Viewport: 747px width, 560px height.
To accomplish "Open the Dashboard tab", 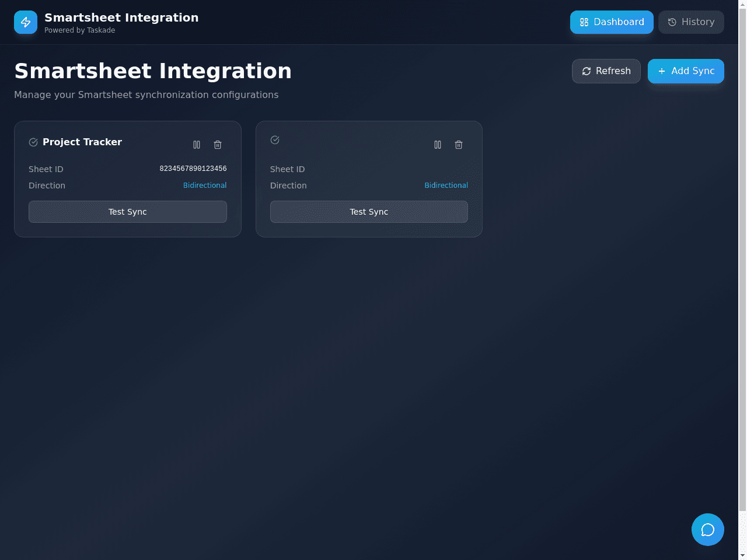I will (612, 22).
